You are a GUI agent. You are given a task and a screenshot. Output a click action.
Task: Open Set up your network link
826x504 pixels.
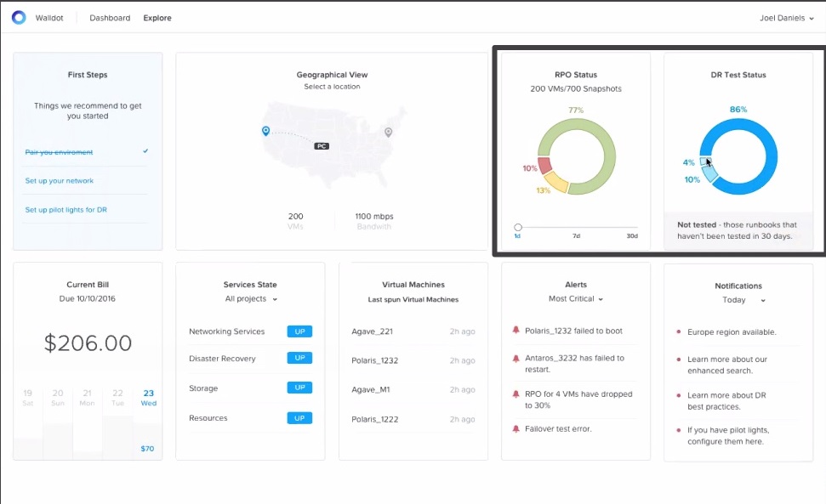(59, 180)
